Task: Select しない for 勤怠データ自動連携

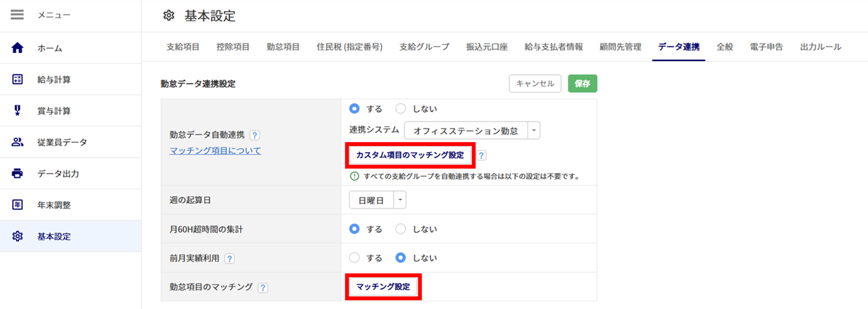Action: tap(401, 109)
